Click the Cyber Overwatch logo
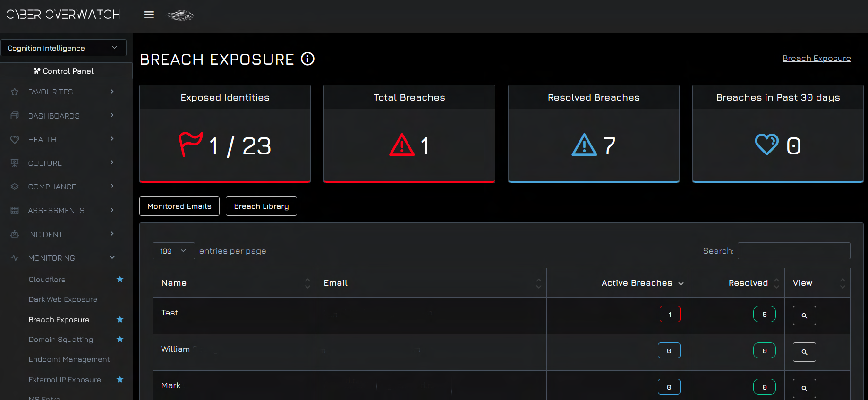Screen dimensions: 868x400 pyautogui.click(x=63, y=15)
